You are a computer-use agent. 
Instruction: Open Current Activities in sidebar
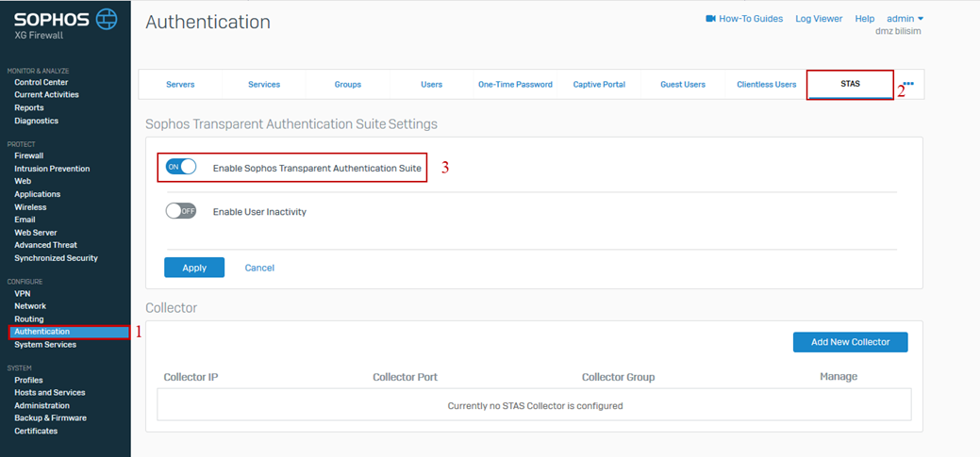(x=46, y=94)
